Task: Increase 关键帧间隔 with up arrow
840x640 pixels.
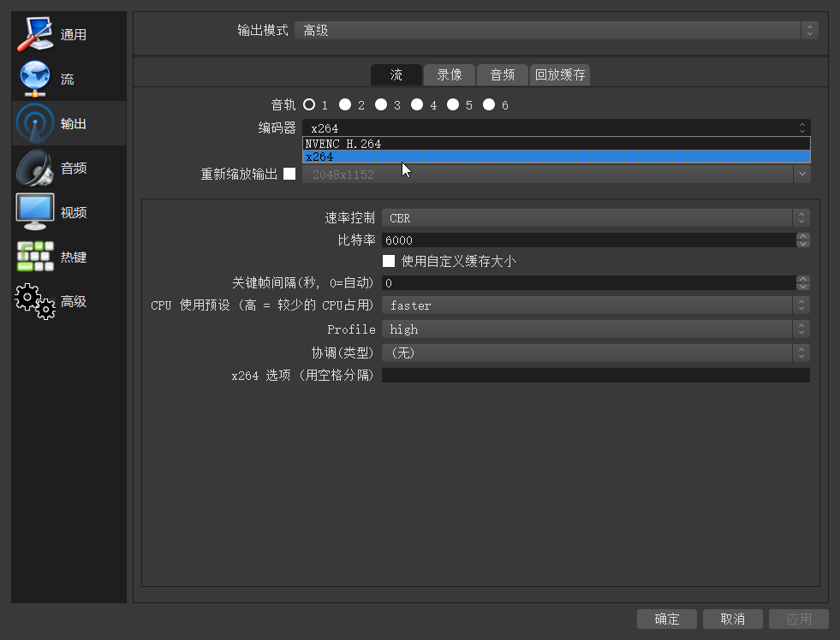Action: [802, 279]
